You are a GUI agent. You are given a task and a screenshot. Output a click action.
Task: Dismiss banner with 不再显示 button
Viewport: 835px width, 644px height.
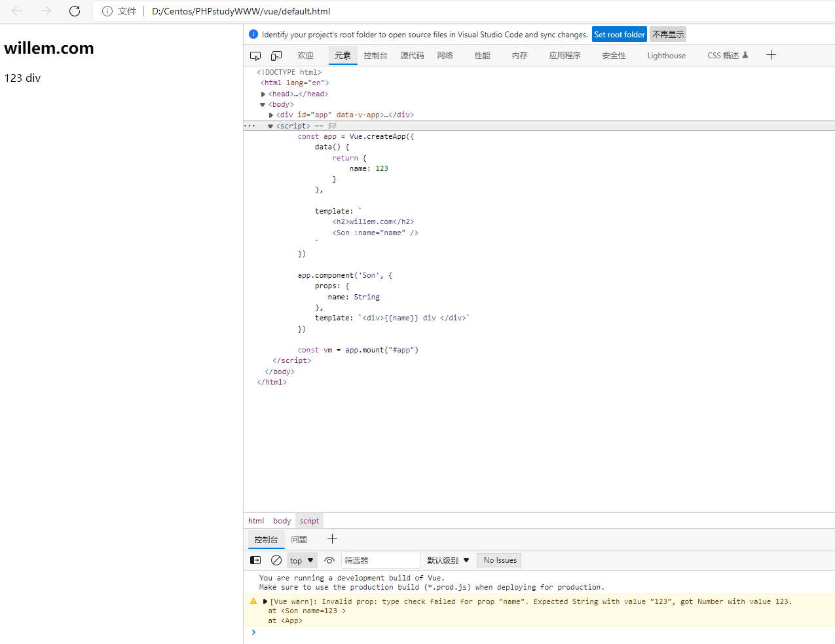[x=668, y=35]
